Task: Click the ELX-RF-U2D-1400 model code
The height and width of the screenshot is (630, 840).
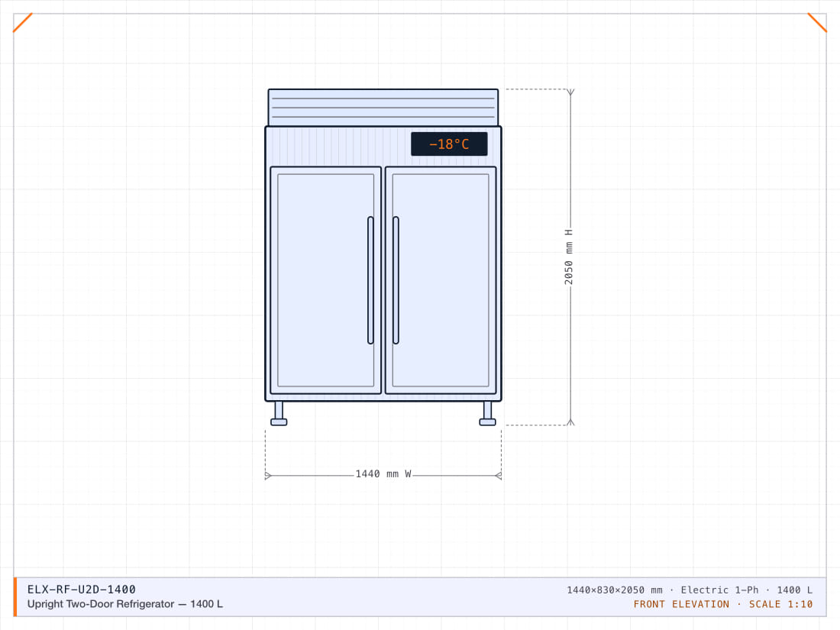Action: [x=82, y=590]
